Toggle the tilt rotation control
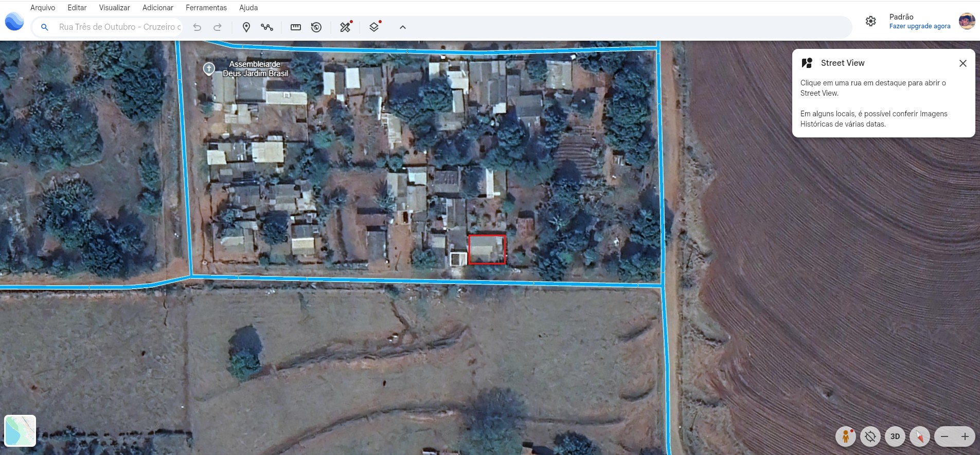Image resolution: width=980 pixels, height=455 pixels. pos(870,436)
